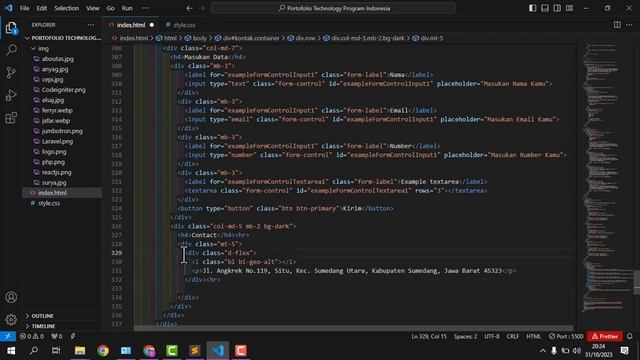Image resolution: width=640 pixels, height=360 pixels.
Task: Open the Explorer view in activity bar
Action: [11, 28]
